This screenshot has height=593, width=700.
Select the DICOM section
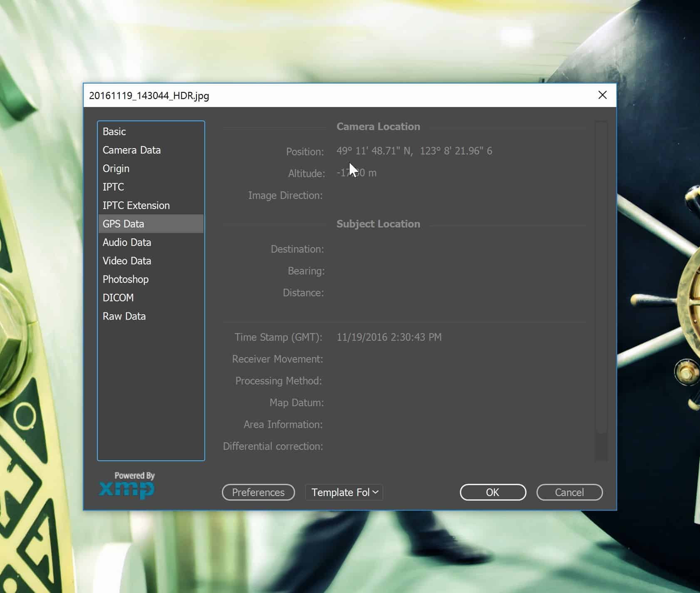pos(151,298)
